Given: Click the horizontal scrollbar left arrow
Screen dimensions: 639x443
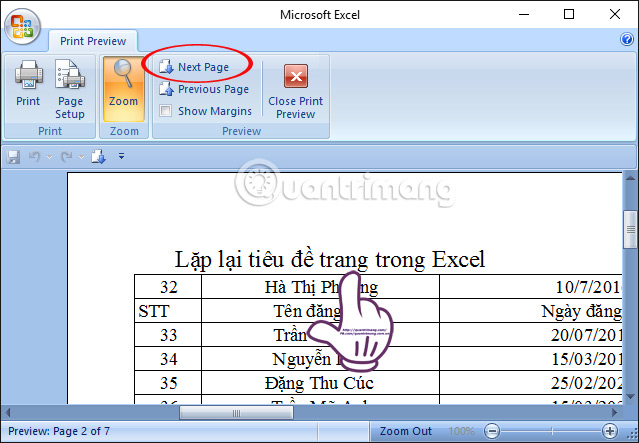Looking at the screenshot, I should point(7,413).
